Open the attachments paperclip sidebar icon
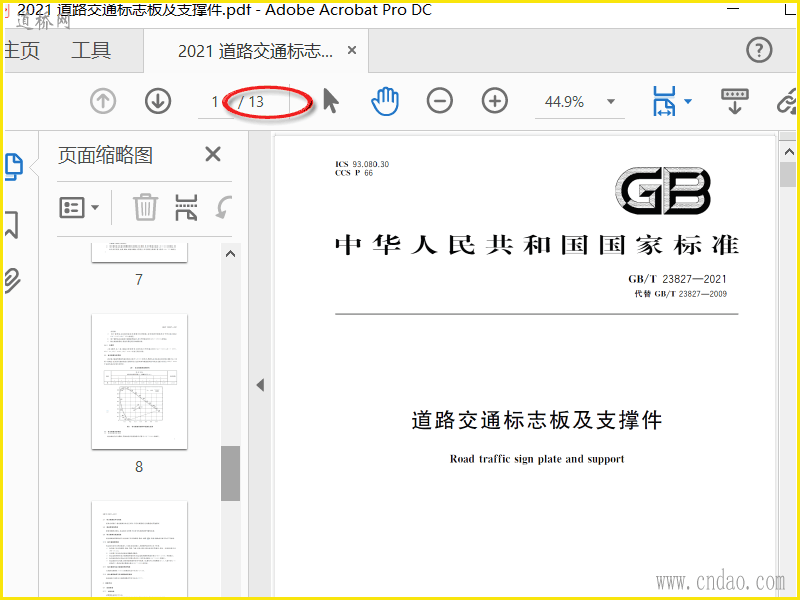This screenshot has width=800, height=600. [13, 280]
